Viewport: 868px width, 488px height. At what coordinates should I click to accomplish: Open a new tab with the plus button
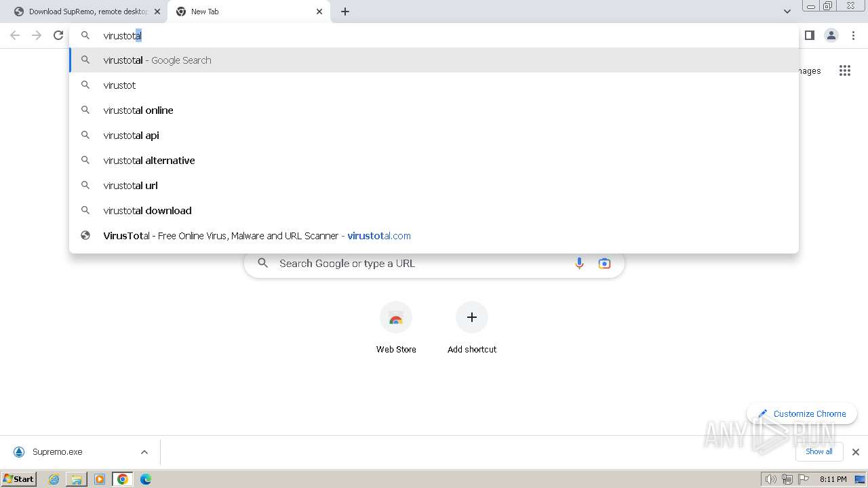(x=345, y=12)
